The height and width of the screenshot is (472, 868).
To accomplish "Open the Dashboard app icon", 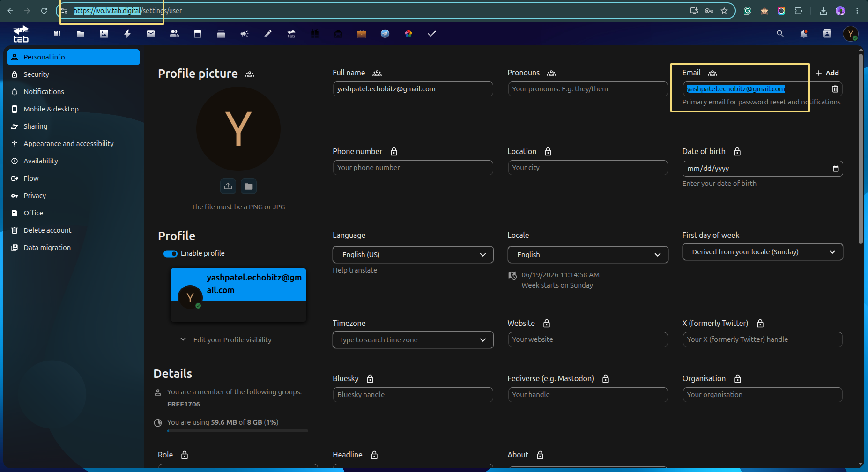I will point(57,34).
